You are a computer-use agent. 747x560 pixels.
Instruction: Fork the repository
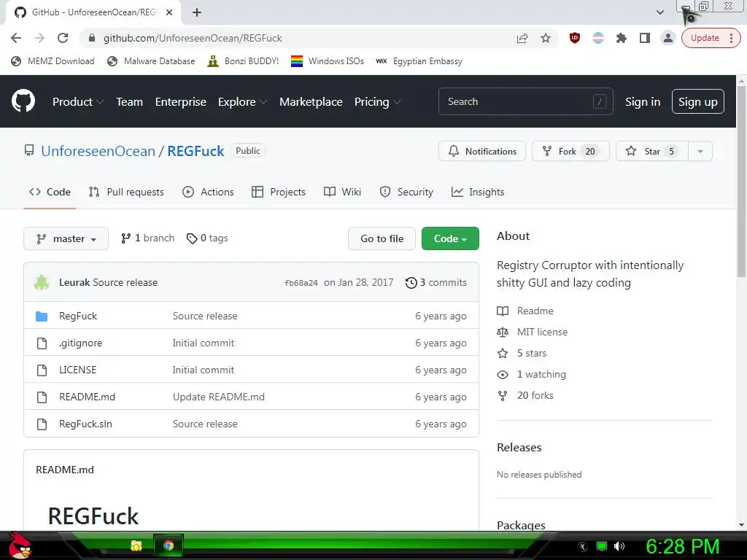(570, 151)
